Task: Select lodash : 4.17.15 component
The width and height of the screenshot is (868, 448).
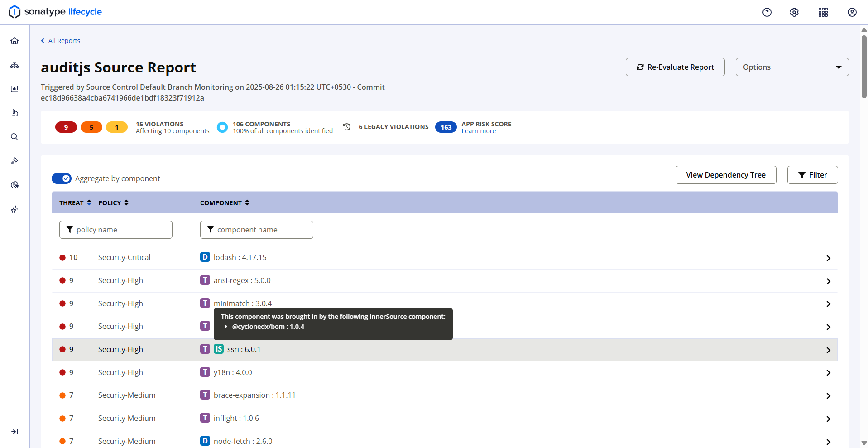Action: coord(240,257)
